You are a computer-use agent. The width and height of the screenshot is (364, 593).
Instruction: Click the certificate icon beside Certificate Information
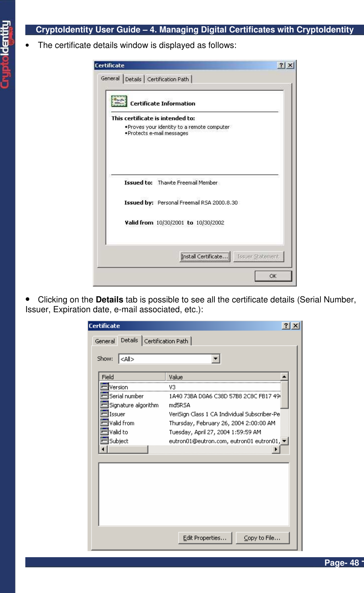[x=119, y=101]
